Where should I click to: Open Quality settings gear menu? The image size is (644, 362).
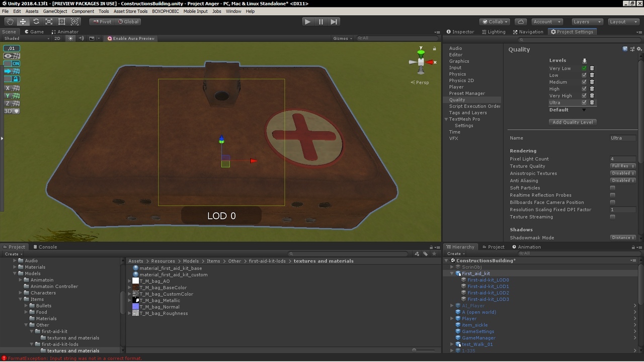639,49
